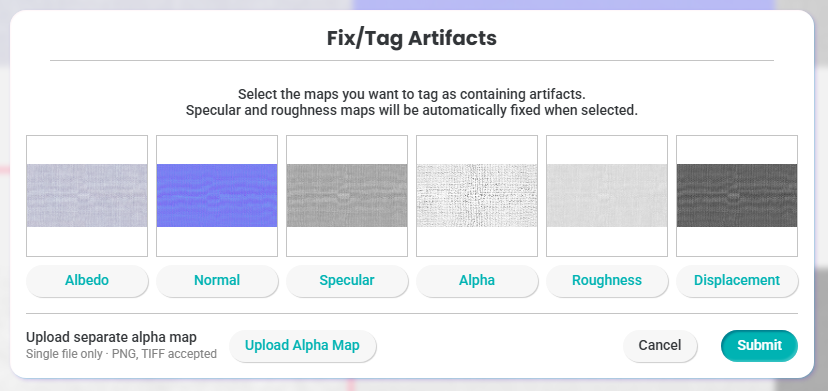Select the Alpha map thumbnail
Viewport: 828px width, 391px height.
point(477,196)
